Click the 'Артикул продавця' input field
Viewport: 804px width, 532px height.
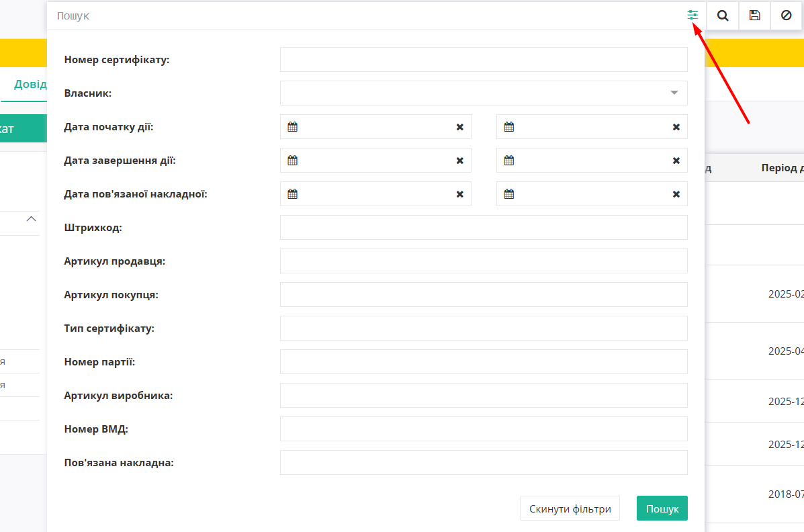(x=484, y=261)
